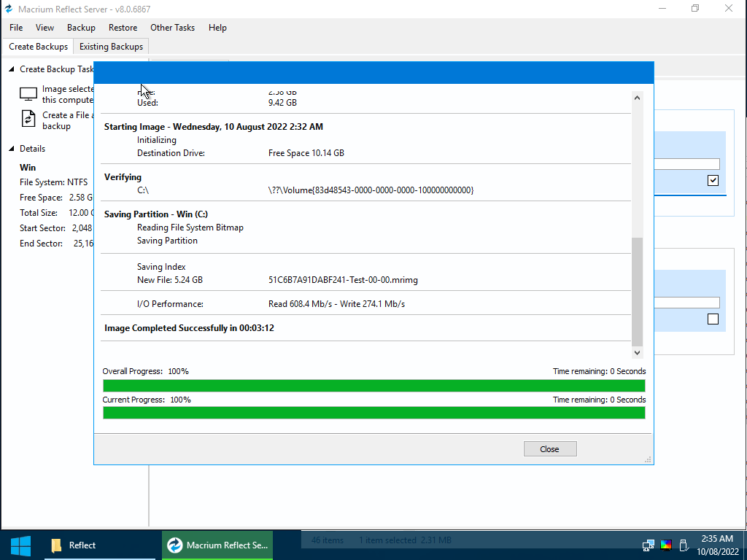Viewport: 747px width, 560px height.
Task: Switch to Macrium Reflect Server taskbar button
Action: [217, 545]
